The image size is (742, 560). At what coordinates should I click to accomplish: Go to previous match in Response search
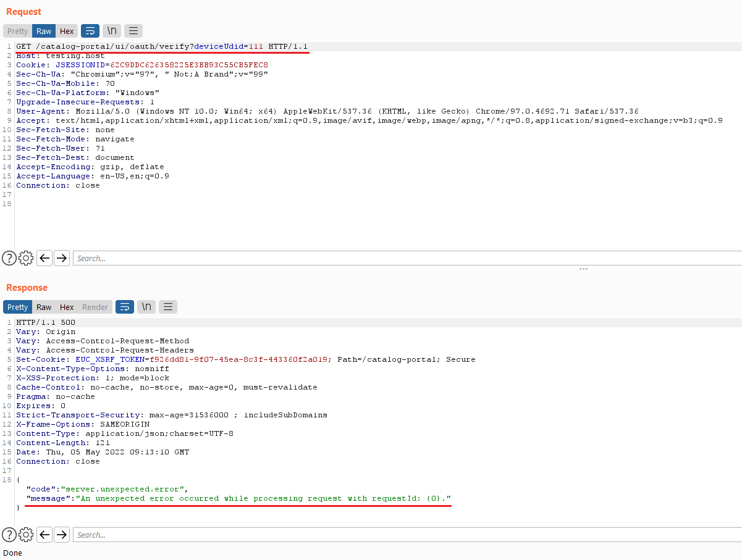coord(44,535)
